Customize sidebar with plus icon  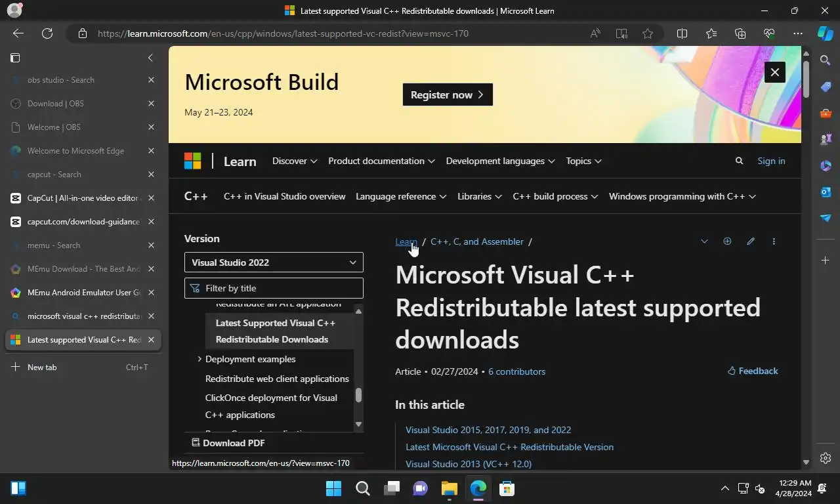[826, 261]
